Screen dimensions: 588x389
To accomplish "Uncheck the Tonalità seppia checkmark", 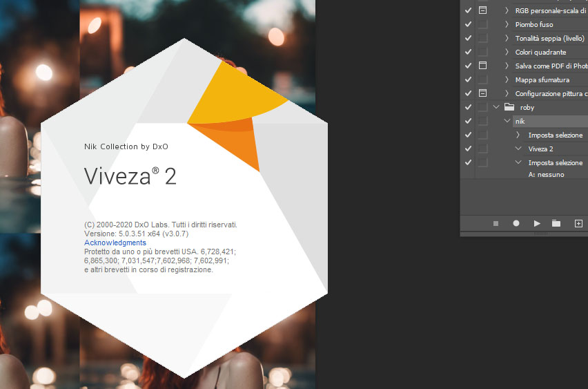I will (x=468, y=38).
